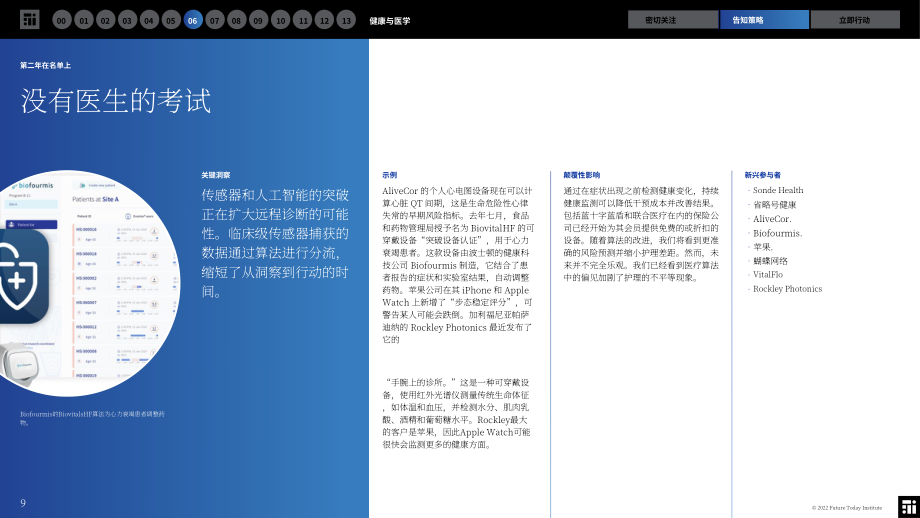Go to section 01 circle
The width and height of the screenshot is (920, 518).
click(x=84, y=20)
